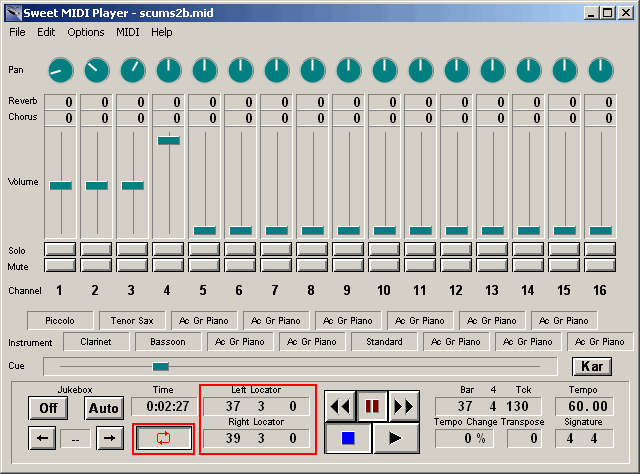This screenshot has height=474, width=640.
Task: Open the MIDI menu
Action: pos(128,32)
